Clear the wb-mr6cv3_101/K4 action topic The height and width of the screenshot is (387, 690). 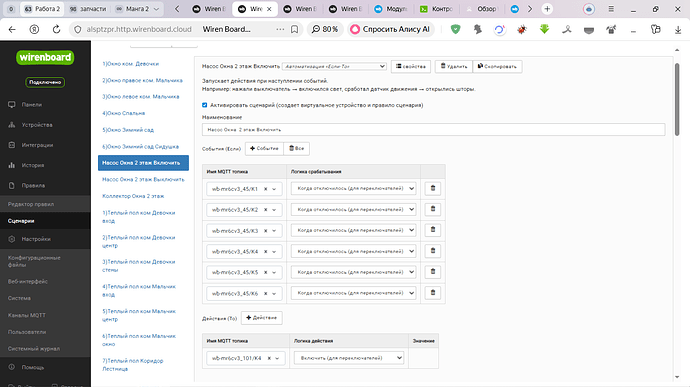[x=269, y=358]
